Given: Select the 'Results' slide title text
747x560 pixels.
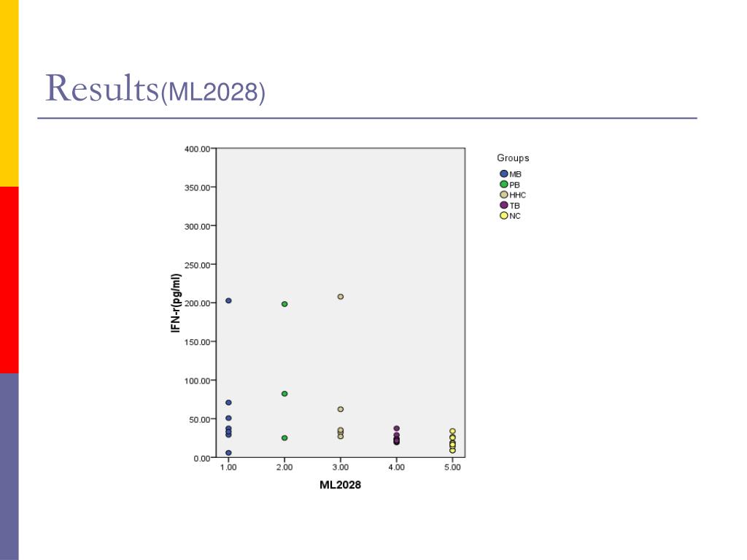Looking at the screenshot, I should click(x=102, y=88).
